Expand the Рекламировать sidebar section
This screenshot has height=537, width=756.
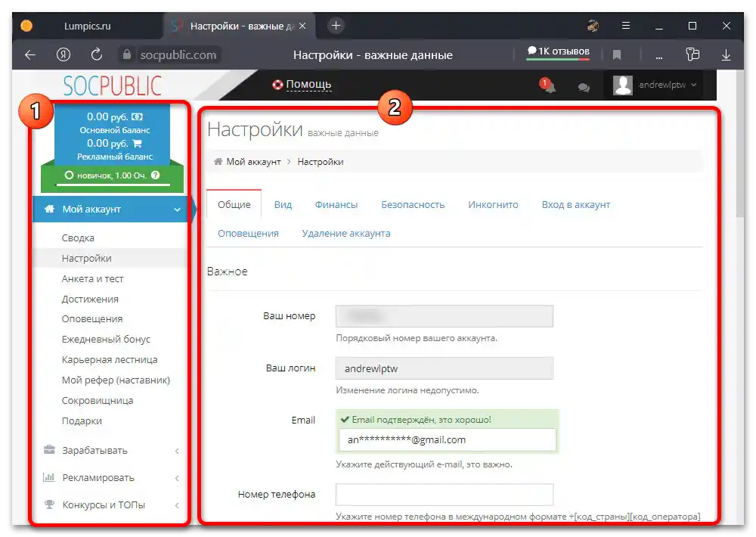pyautogui.click(x=110, y=478)
